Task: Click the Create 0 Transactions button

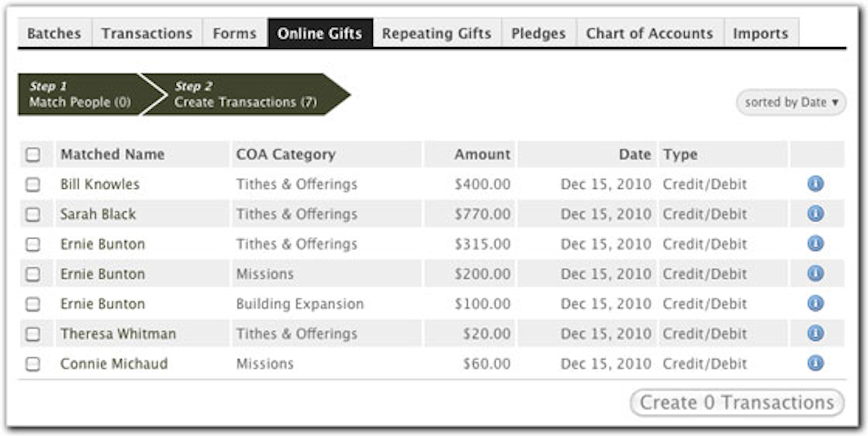Action: point(738,403)
